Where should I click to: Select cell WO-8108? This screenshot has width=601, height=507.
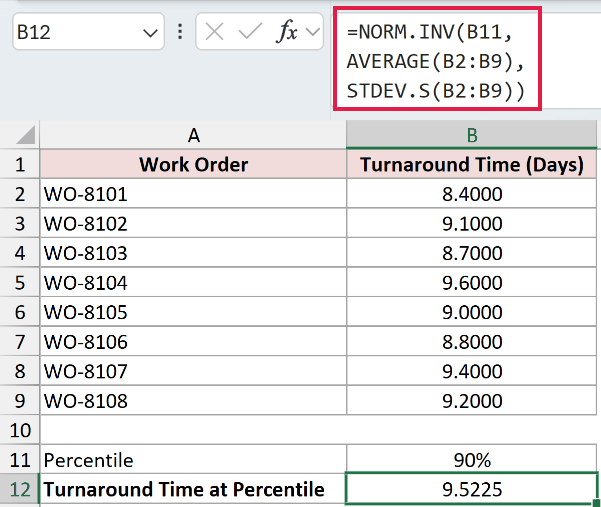pos(193,400)
